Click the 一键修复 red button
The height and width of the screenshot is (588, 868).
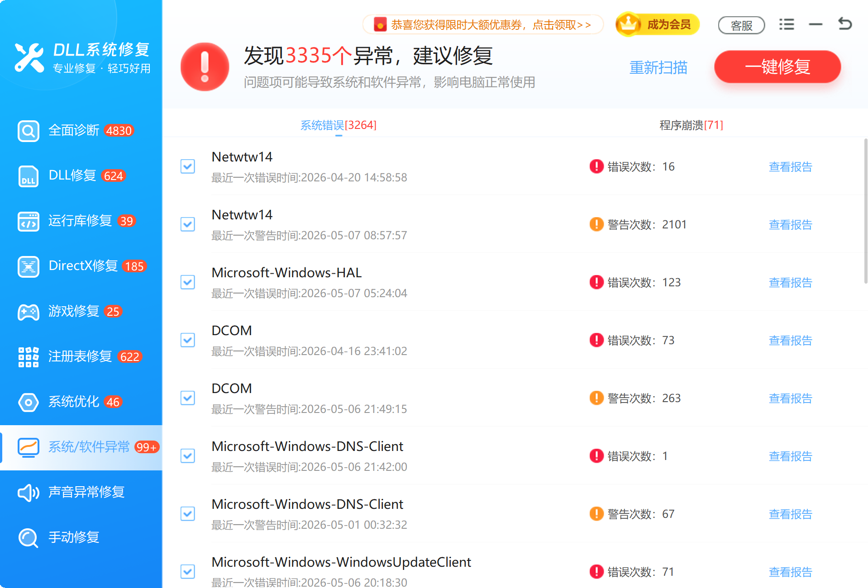777,67
